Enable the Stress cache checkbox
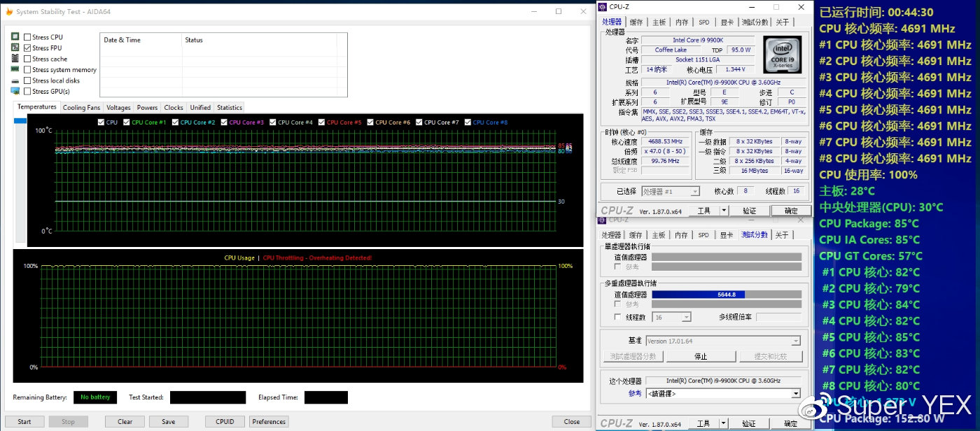Image resolution: width=980 pixels, height=431 pixels. pyautogui.click(x=27, y=59)
